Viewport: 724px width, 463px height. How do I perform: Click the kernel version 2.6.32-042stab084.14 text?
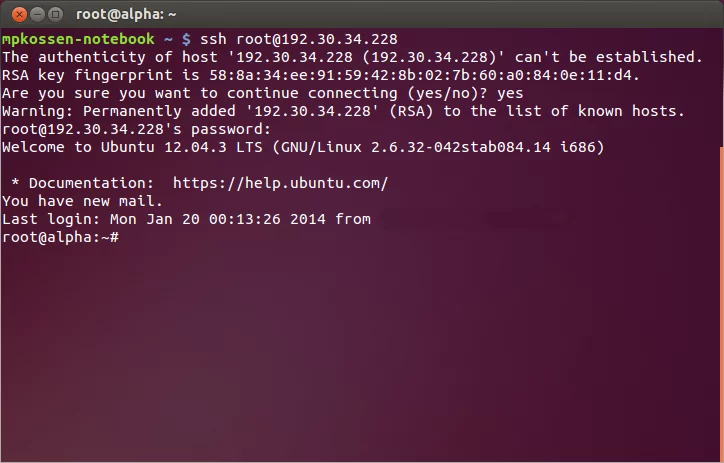[461, 147]
